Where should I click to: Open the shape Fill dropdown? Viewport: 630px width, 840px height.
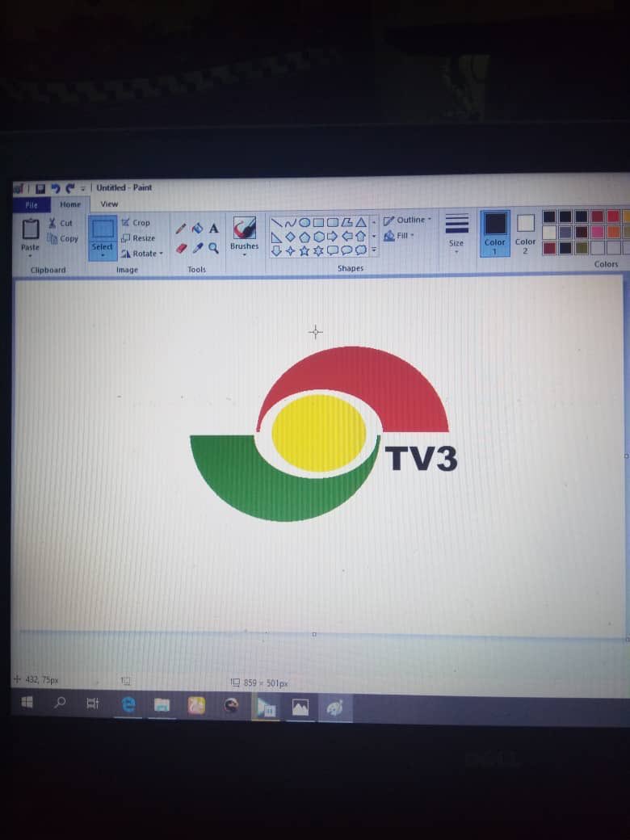click(x=399, y=236)
